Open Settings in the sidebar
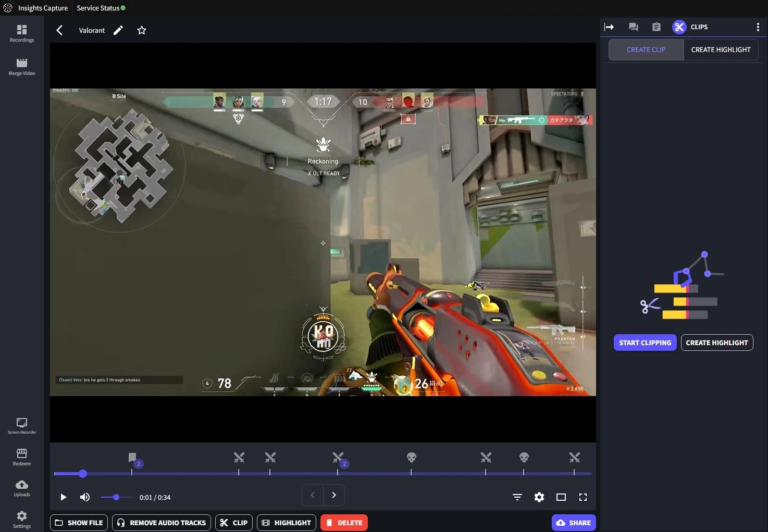The height and width of the screenshot is (532, 768). tap(21, 519)
